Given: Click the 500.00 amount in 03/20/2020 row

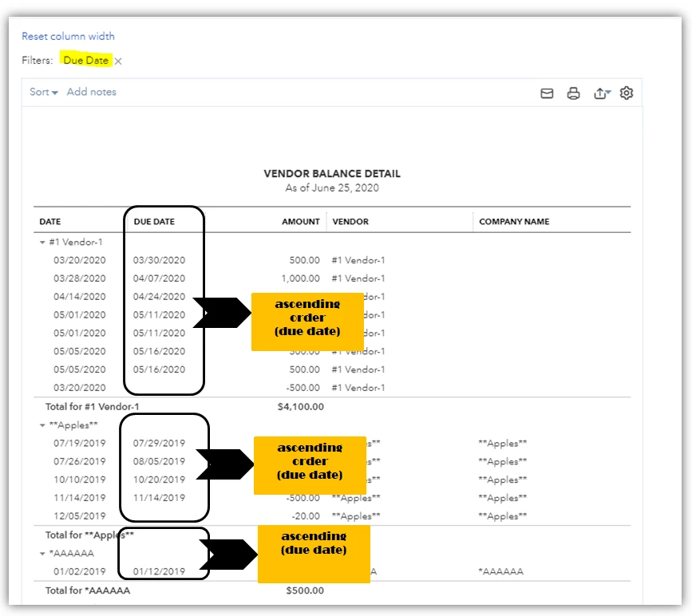Looking at the screenshot, I should tap(305, 260).
